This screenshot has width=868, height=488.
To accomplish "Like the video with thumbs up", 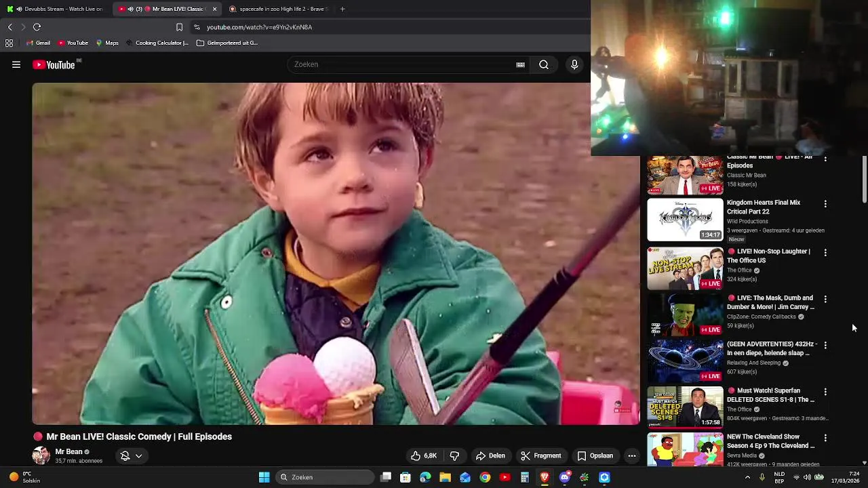I will 424,455.
